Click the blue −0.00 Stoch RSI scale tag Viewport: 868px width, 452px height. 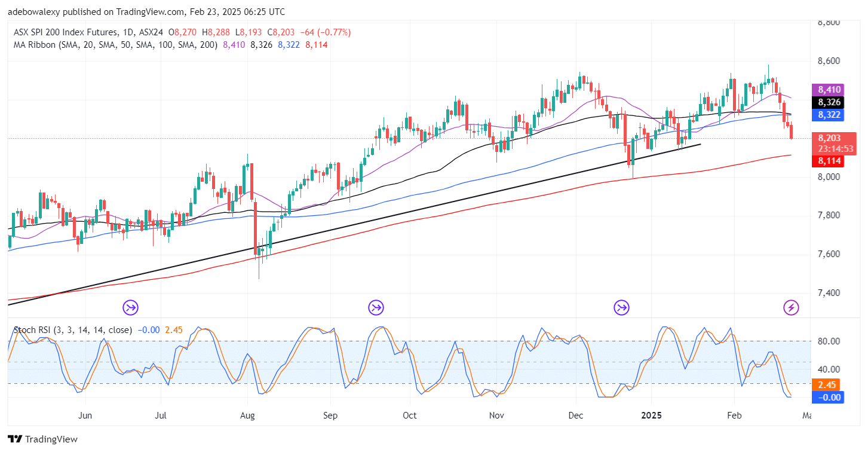pyautogui.click(x=829, y=397)
